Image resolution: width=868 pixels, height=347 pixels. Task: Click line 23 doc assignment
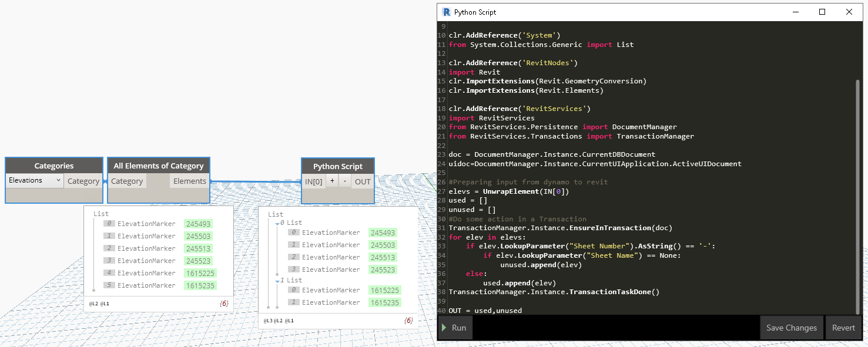coord(552,154)
